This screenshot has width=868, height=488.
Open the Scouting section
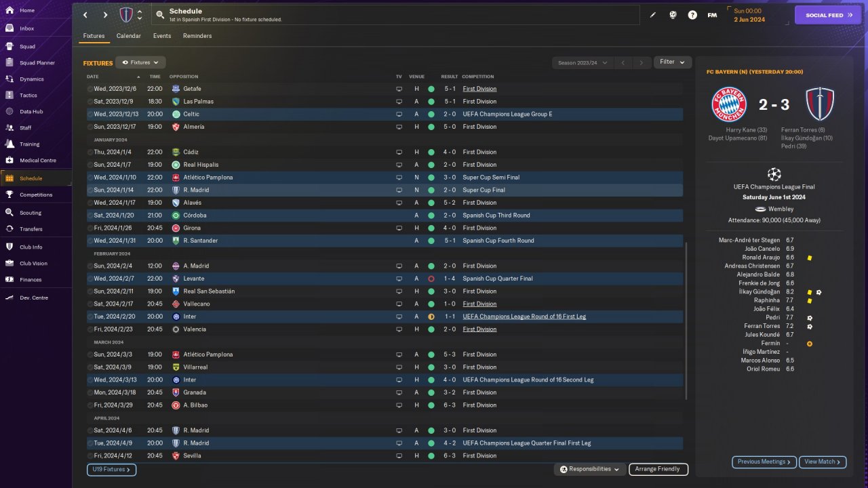(x=31, y=213)
